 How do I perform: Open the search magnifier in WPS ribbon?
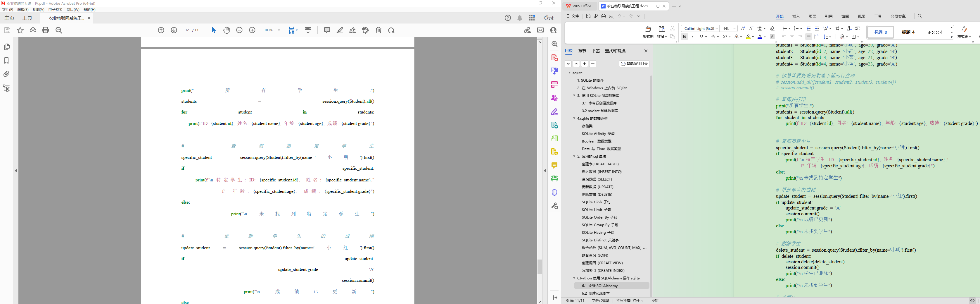[x=919, y=16]
